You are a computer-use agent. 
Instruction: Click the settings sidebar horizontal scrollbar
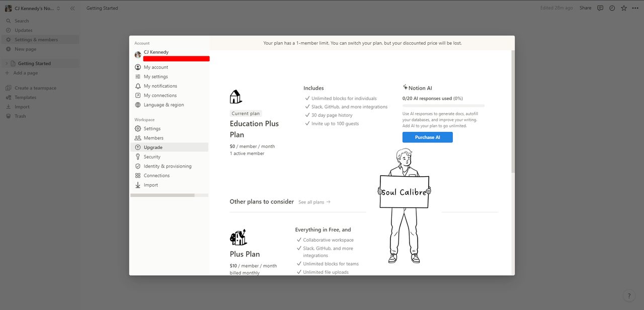click(x=163, y=195)
